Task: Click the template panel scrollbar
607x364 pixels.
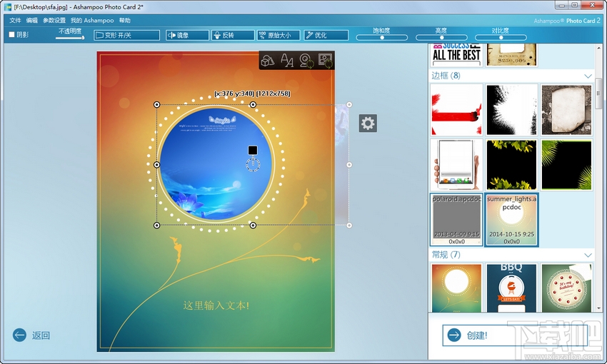Action: [598, 93]
